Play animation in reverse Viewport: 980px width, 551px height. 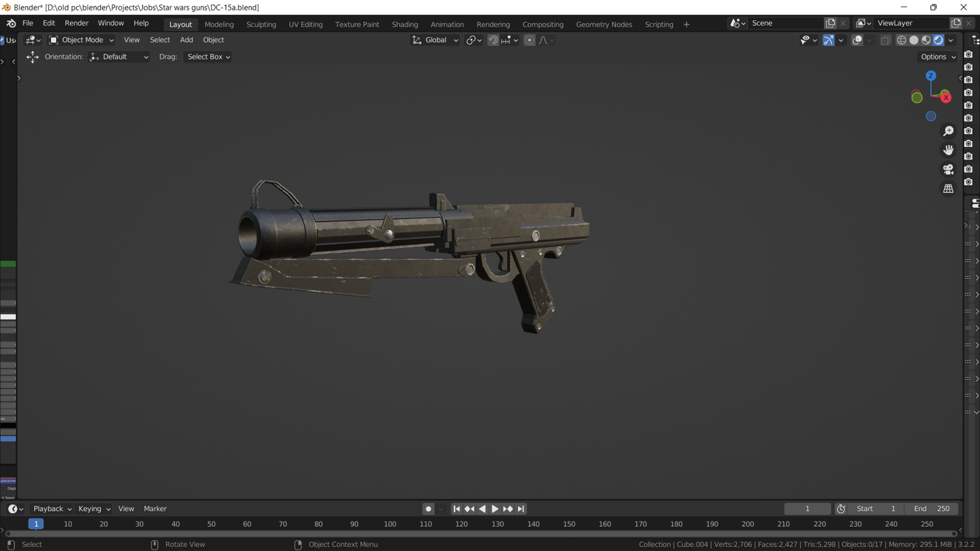(482, 509)
